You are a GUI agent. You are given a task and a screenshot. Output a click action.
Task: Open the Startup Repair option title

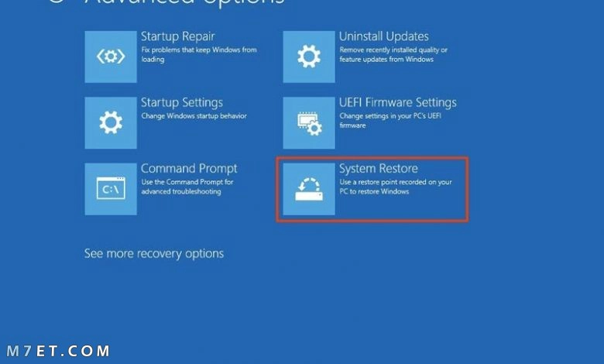point(177,36)
